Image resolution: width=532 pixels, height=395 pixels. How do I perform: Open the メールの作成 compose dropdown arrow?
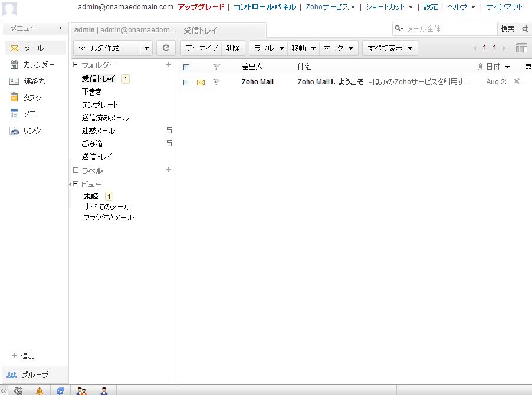tap(146, 48)
